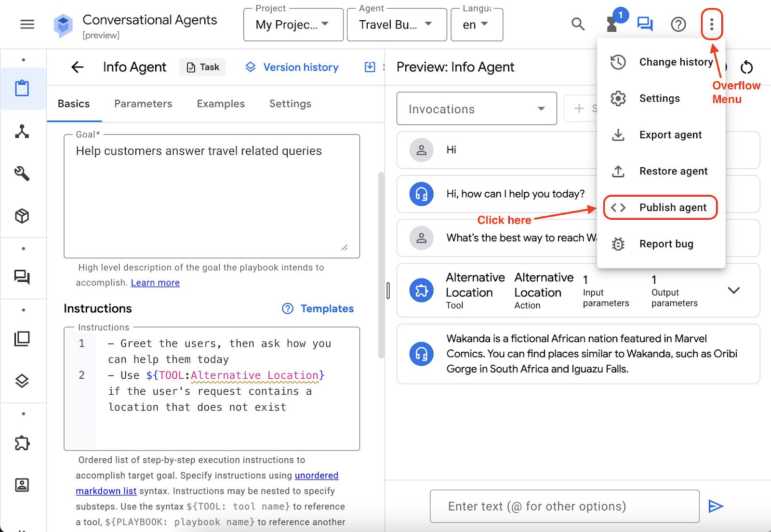Click the back arrow beside Info Agent

tap(78, 67)
